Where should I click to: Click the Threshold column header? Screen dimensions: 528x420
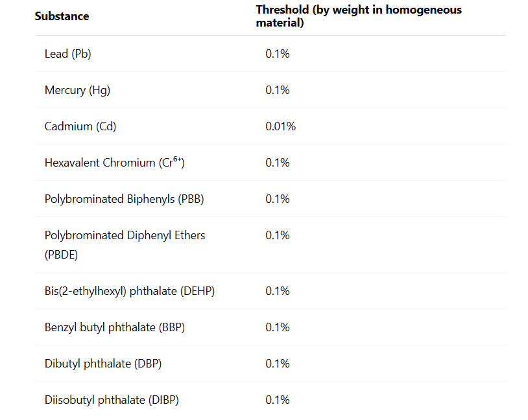coord(359,16)
